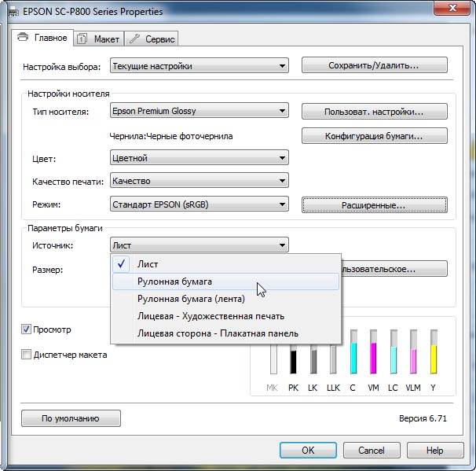The image size is (476, 471).
Task: Open Пользоват. настройки button
Action: tap(375, 112)
